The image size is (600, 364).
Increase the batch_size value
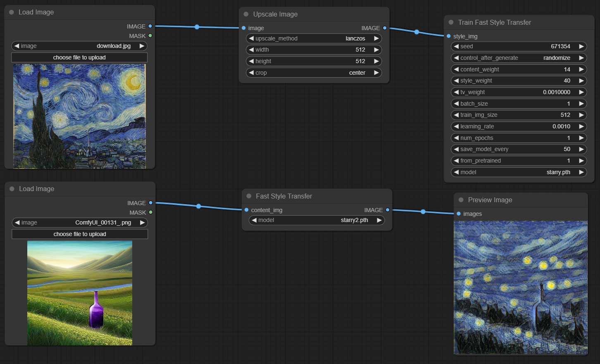(x=581, y=104)
